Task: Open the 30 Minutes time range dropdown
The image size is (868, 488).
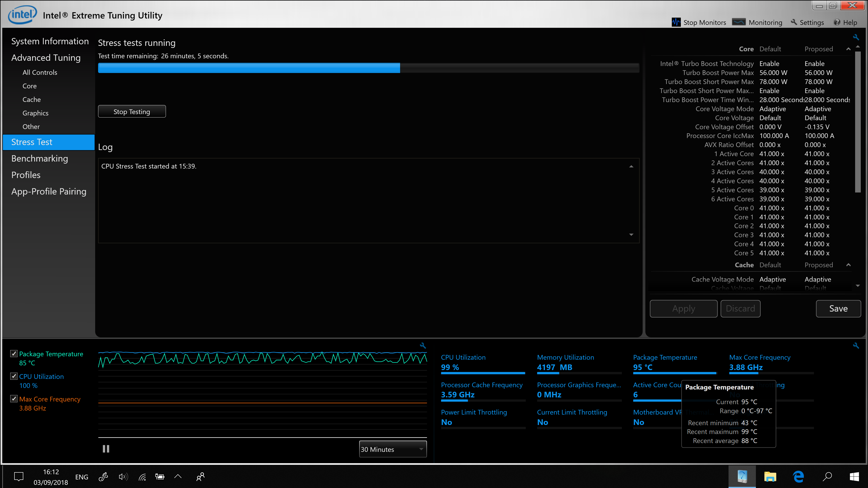Action: (393, 449)
